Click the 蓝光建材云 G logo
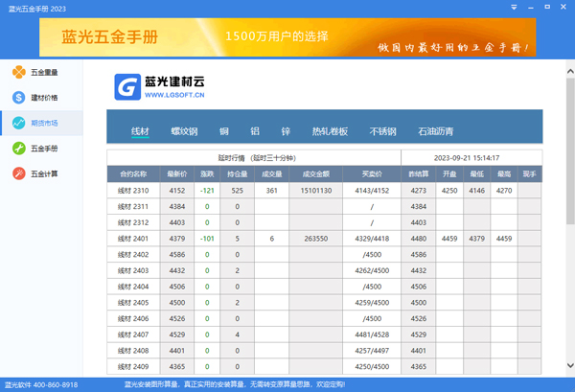 pyautogui.click(x=127, y=87)
